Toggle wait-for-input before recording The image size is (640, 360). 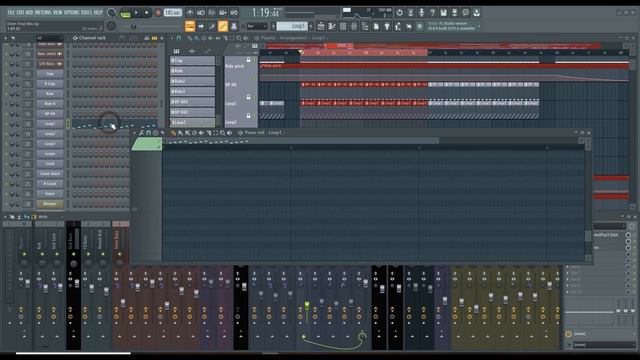point(201,13)
